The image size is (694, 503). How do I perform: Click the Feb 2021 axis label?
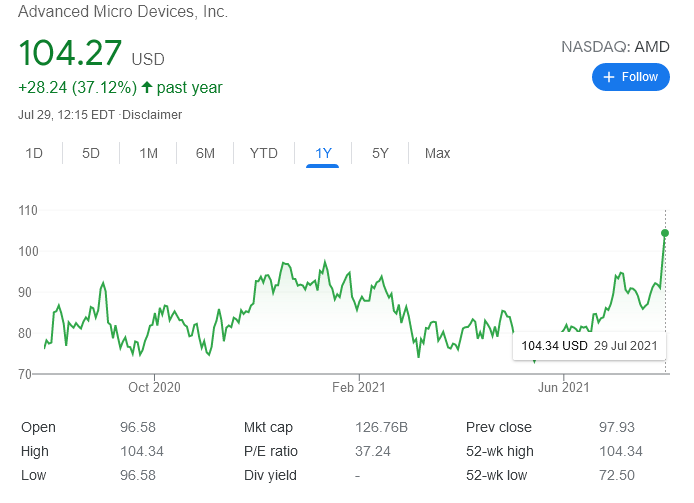359,387
